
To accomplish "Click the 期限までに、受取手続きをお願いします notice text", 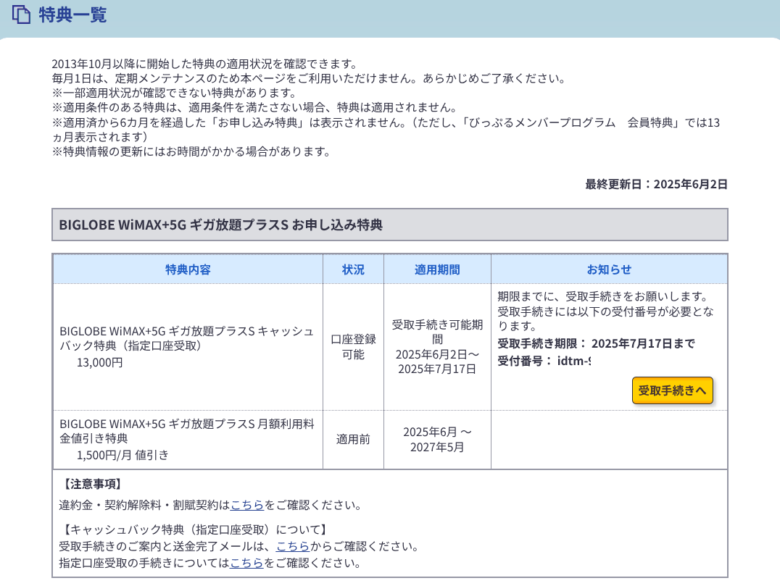I will click(603, 296).
